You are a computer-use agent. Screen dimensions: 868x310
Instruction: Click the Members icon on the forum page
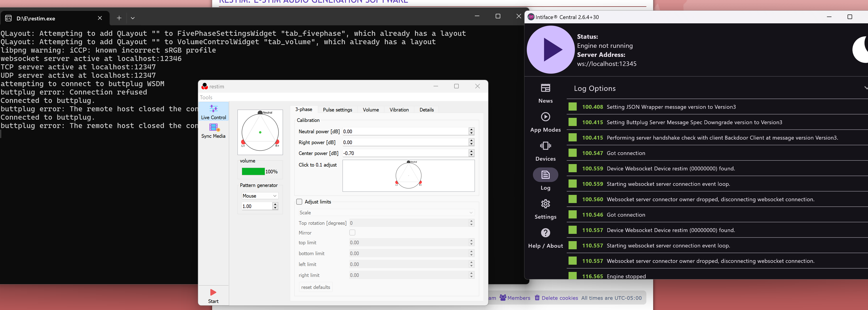point(503,298)
